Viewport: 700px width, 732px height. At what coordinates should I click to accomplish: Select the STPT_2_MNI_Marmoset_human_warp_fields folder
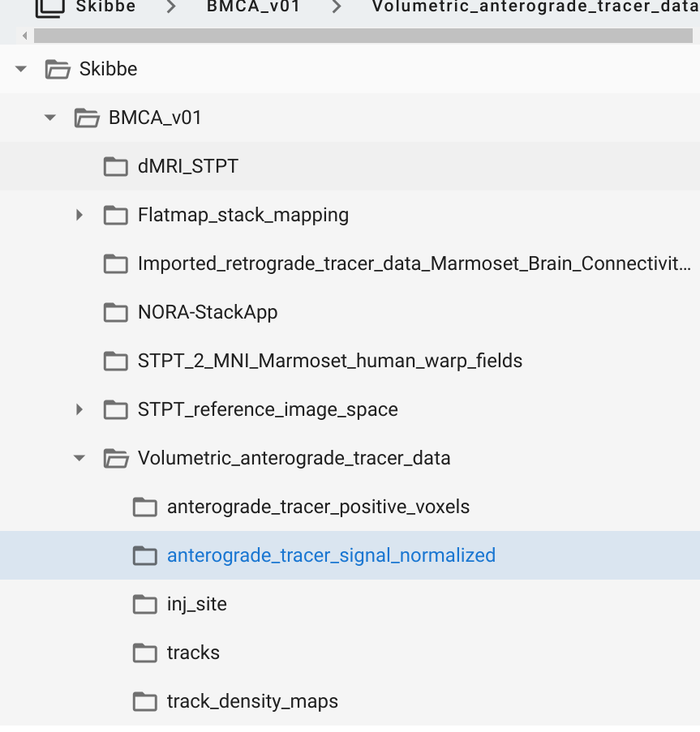click(350, 362)
